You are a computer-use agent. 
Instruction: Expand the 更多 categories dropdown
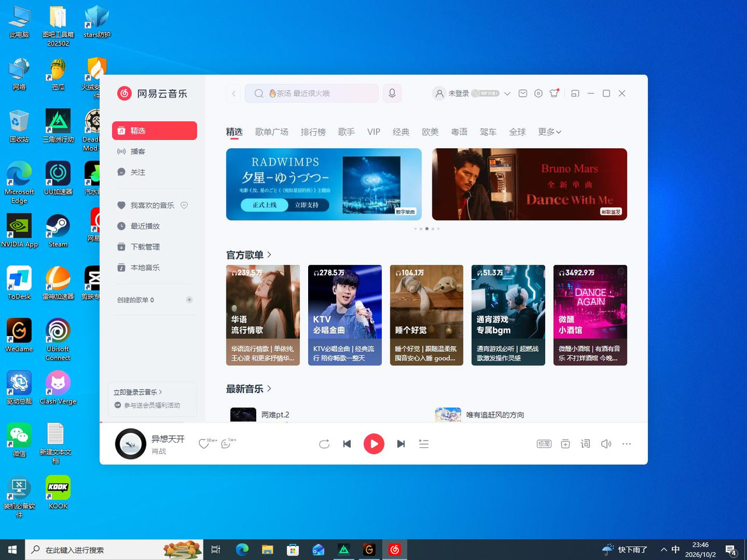point(550,132)
